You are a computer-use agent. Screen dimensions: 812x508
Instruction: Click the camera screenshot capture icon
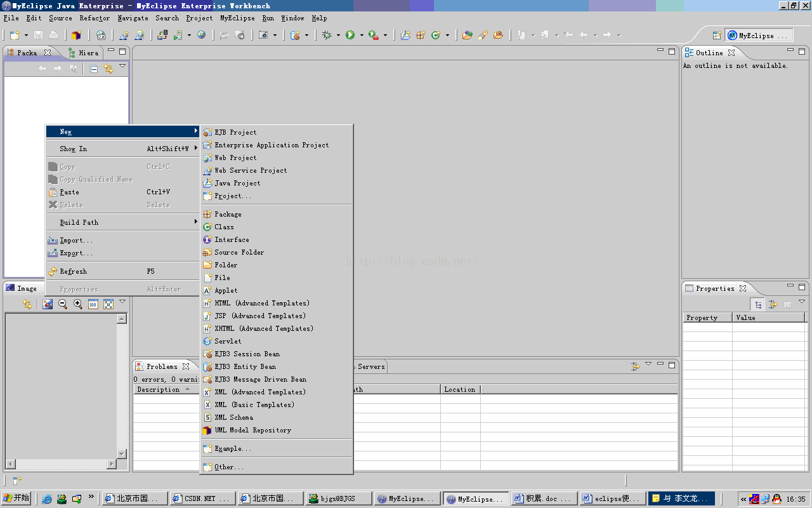(x=264, y=36)
